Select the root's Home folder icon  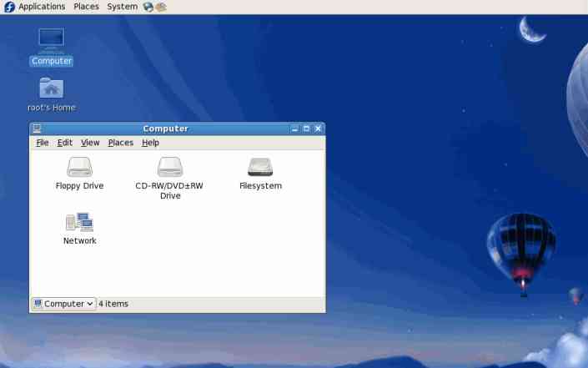[x=52, y=88]
